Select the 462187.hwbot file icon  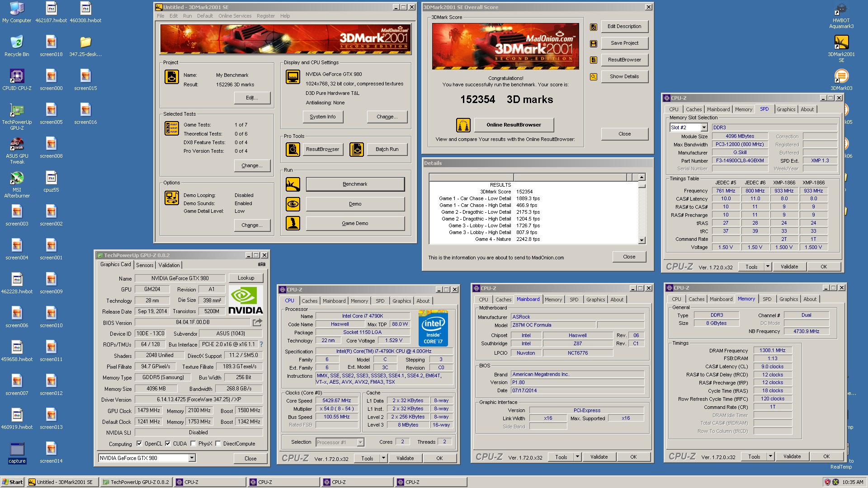[x=51, y=12]
